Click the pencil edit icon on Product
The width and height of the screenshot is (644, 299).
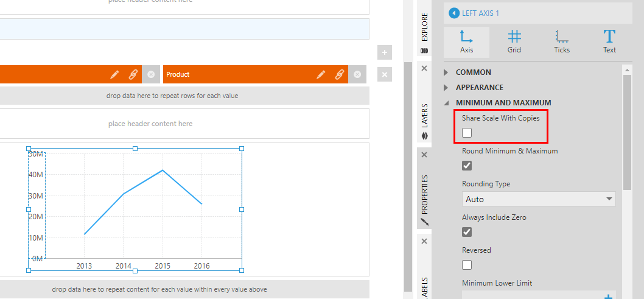pos(321,74)
